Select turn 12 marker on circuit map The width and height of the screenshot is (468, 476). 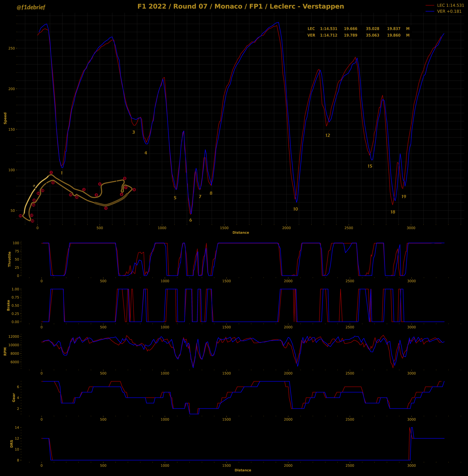tap(53, 182)
